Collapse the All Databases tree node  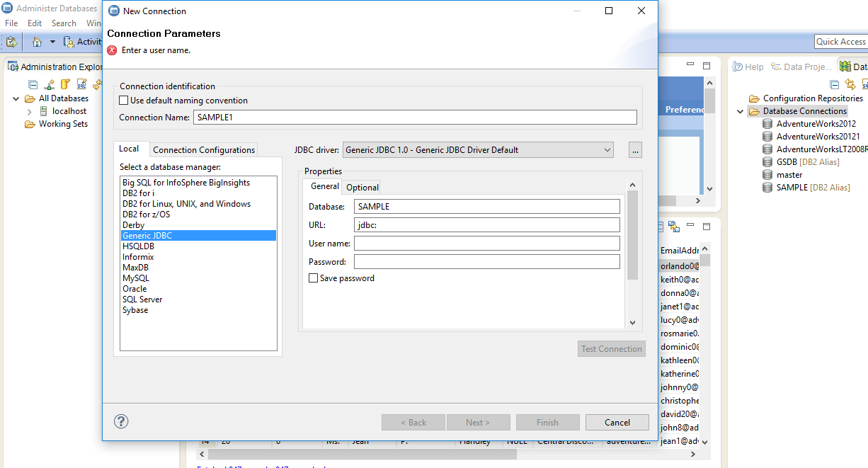click(16, 98)
